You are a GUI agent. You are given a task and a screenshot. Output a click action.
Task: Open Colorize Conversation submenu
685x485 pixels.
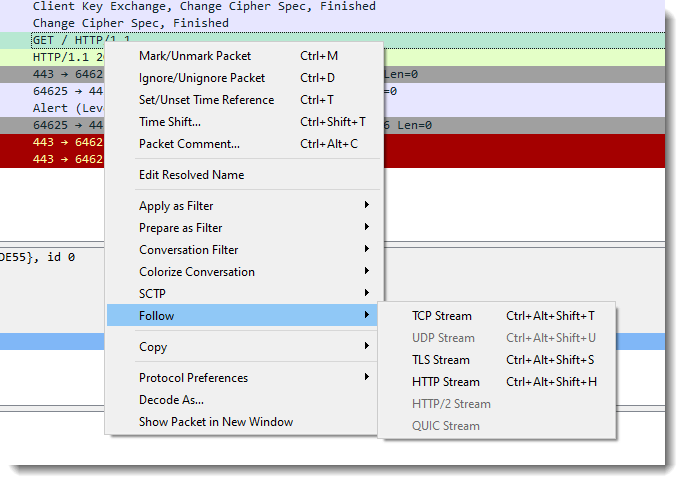[x=197, y=272]
